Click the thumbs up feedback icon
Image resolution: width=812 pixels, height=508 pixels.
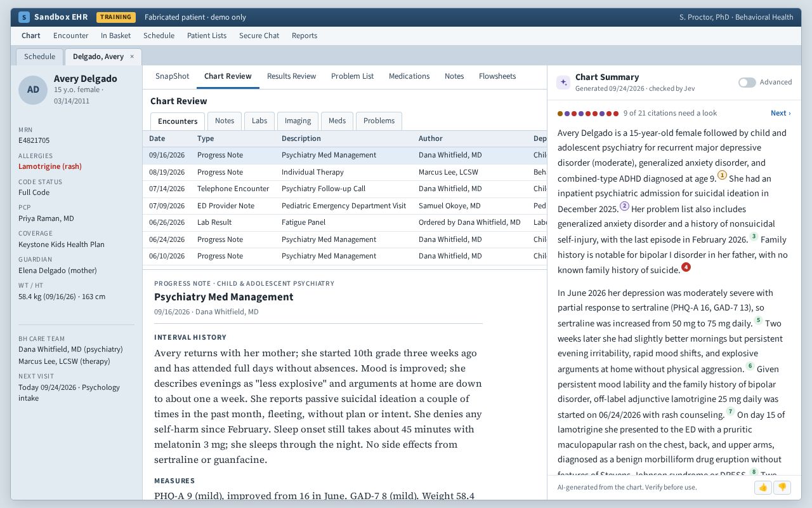[x=763, y=487]
